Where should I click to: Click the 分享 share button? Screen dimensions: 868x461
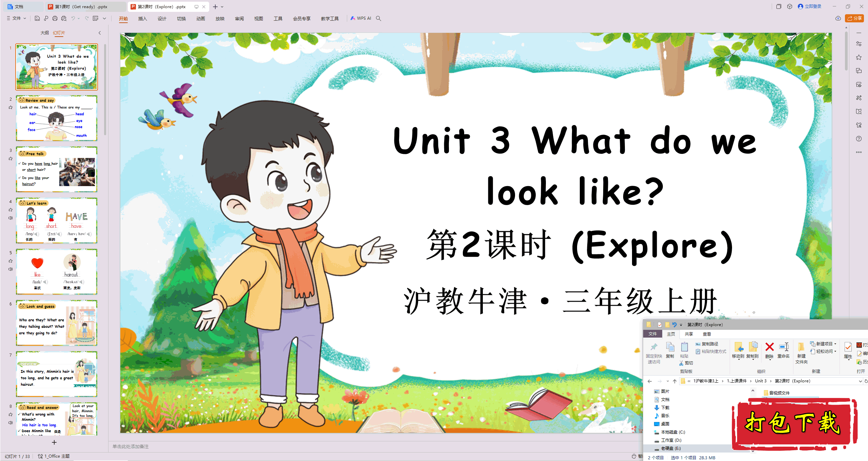tap(854, 18)
